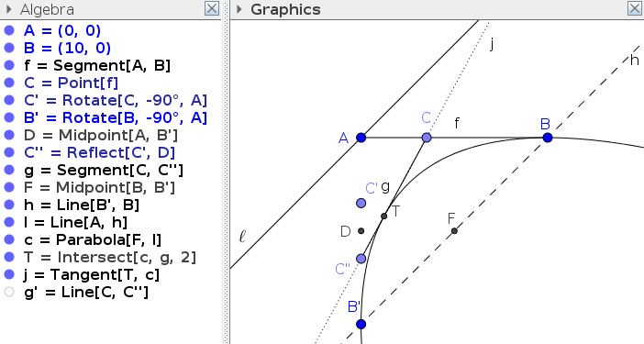
Task: Toggle visibility of tangent j
Action: click(x=9, y=274)
